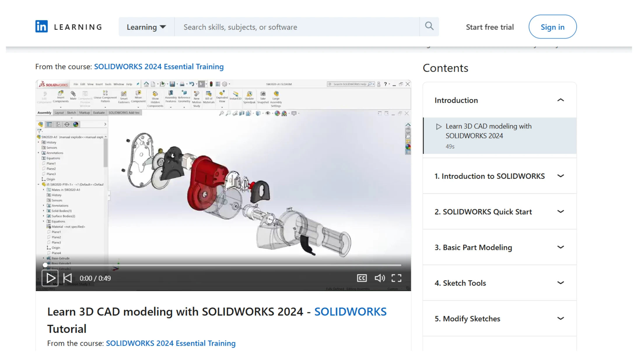Select Learn 3D CAD modeling lesson item
The width and height of the screenshot is (638, 364).
[488, 131]
